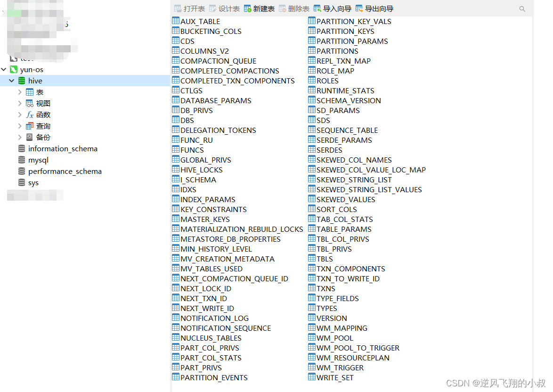Select the WM_RESOURCEPLAN table name
Viewport: 553px width, 392px height.
point(353,358)
